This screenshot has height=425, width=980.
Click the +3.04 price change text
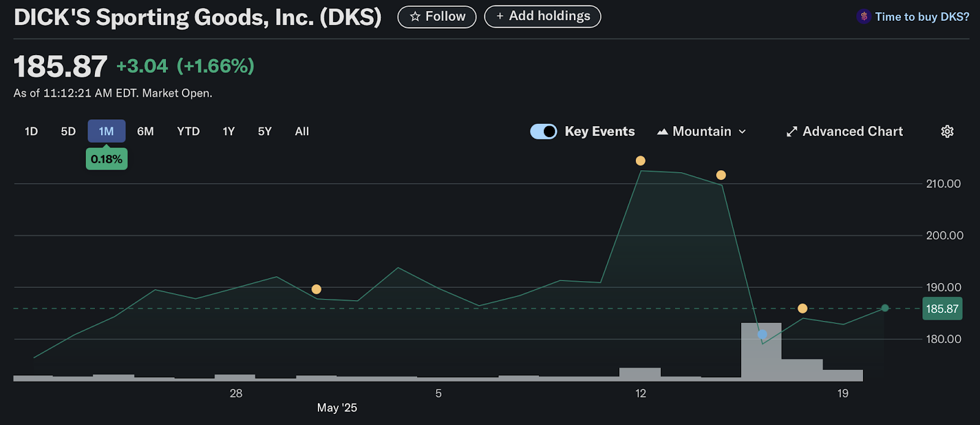142,66
